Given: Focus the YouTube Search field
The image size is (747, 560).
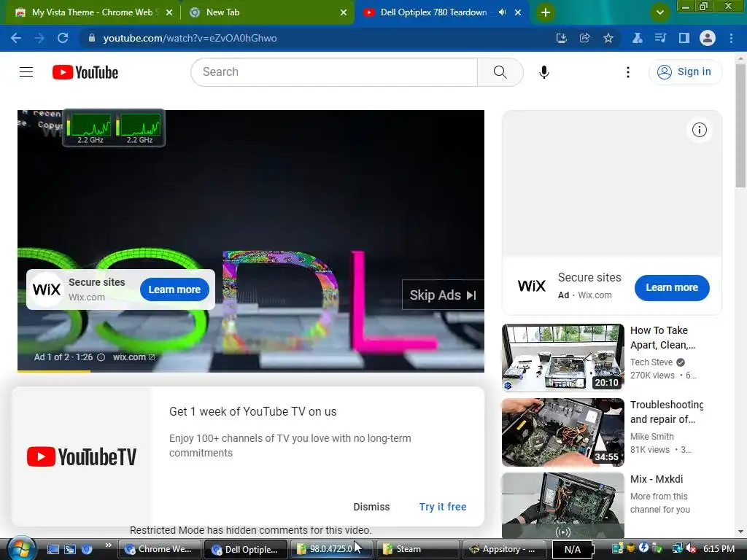Looking at the screenshot, I should coord(334,72).
